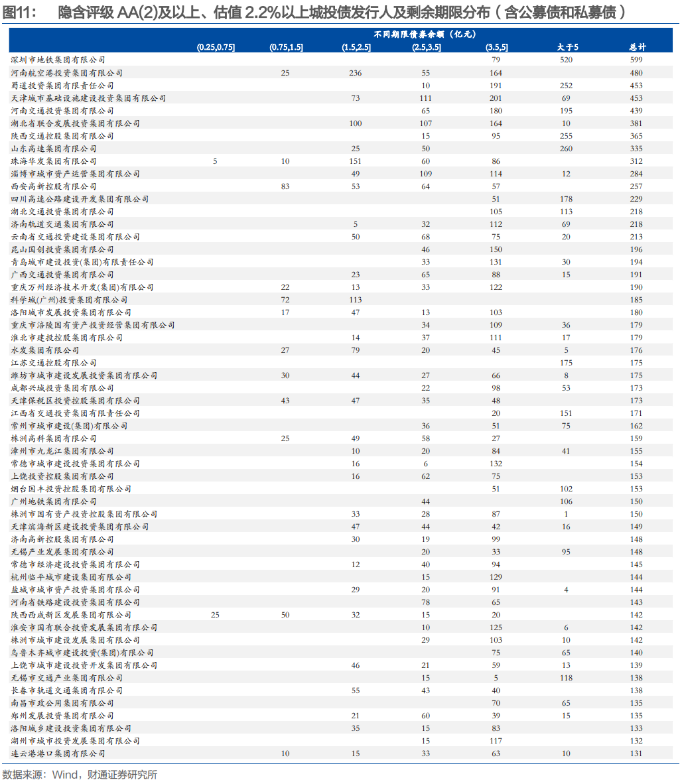Select the 珠海华发集团有限公司 row name
Screen dimensions: 682x784
(54, 161)
